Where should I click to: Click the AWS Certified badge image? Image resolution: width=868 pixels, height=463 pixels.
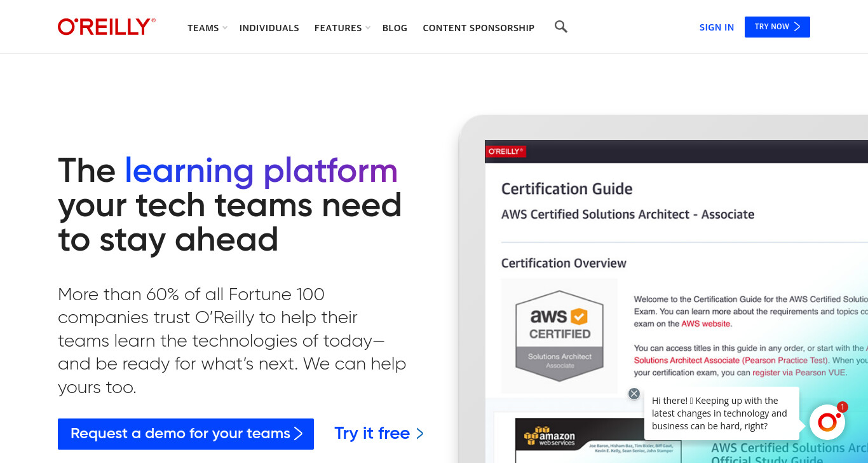tap(560, 335)
